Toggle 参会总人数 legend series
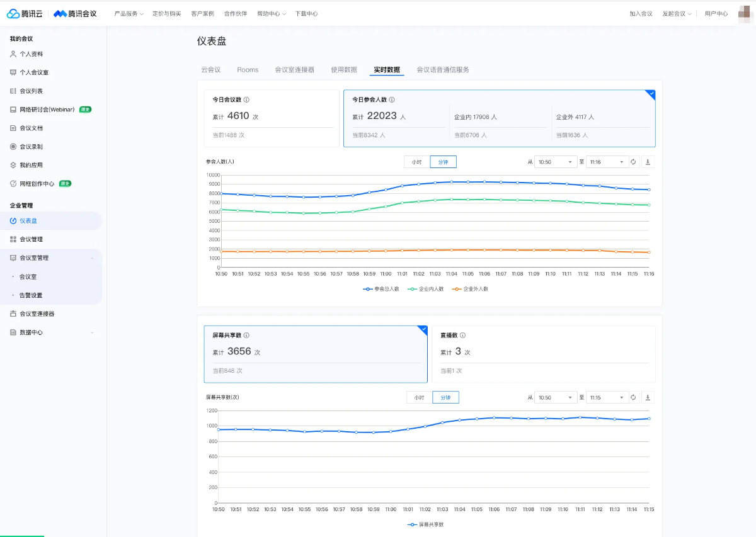The height and width of the screenshot is (537, 756). tap(381, 289)
